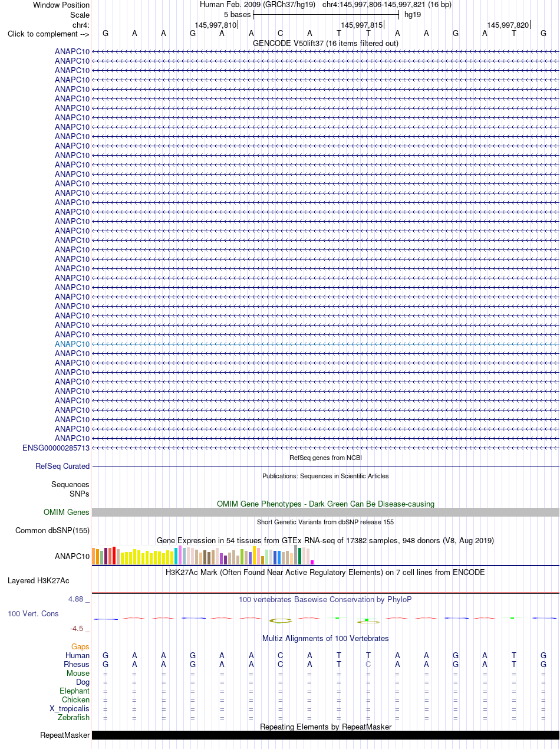Click the 'Chicken' alignment row label

coord(76,699)
